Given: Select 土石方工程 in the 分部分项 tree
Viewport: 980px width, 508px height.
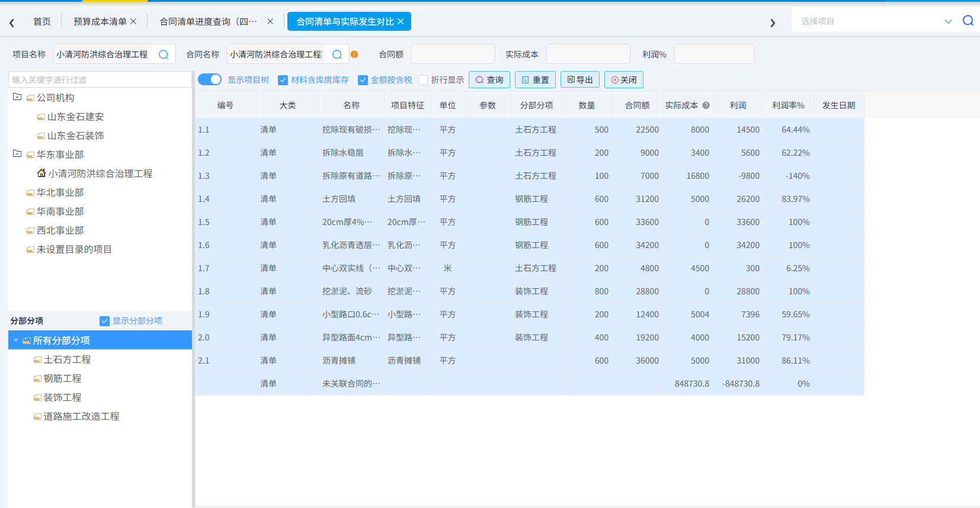Looking at the screenshot, I should point(67,359).
